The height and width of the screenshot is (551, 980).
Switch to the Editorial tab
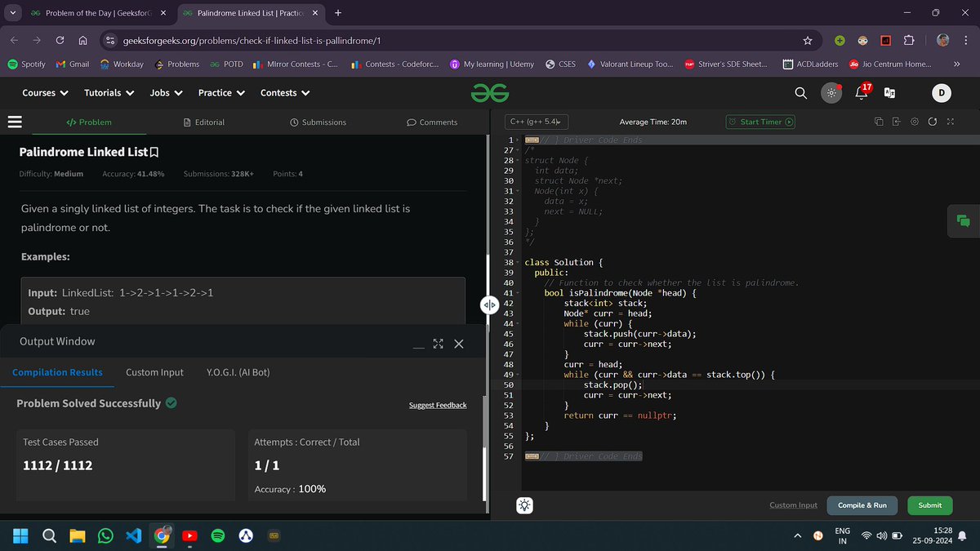coord(204,122)
